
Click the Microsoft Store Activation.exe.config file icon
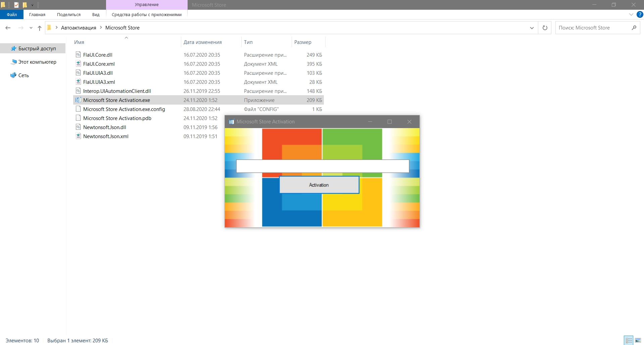pos(78,109)
